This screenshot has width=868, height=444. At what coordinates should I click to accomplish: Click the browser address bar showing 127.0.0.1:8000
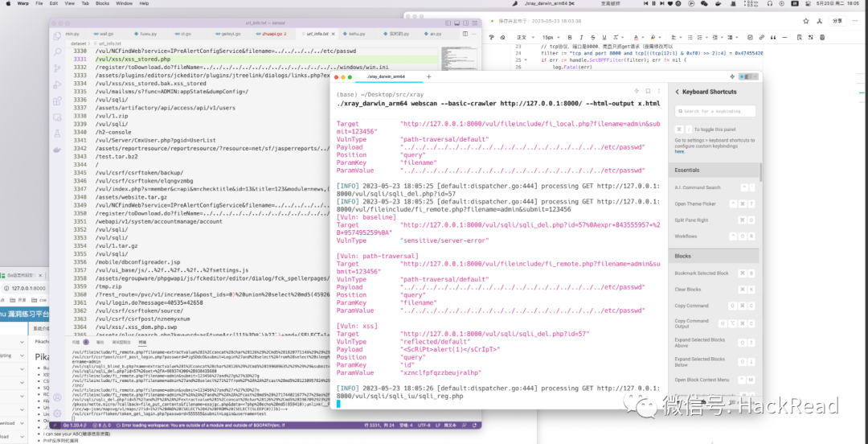(x=25, y=288)
